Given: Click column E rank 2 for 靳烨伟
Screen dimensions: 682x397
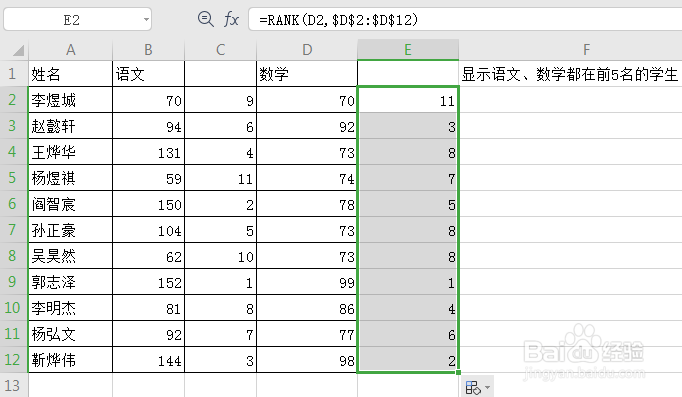Looking at the screenshot, I should (408, 360).
